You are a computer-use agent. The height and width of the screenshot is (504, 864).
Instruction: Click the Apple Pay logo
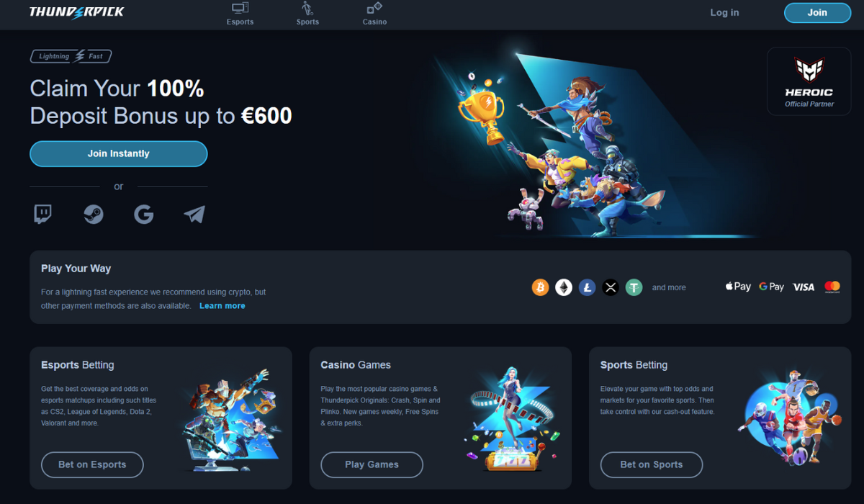coord(738,287)
